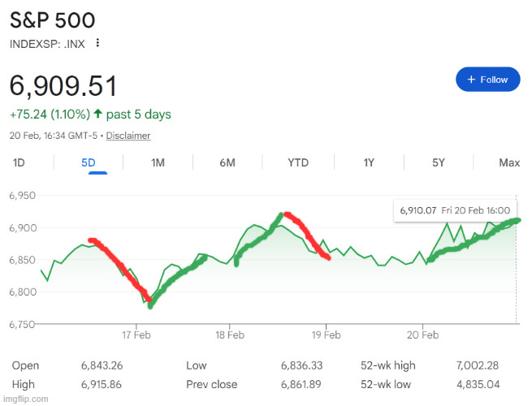Screen dimensions: 532x406
Task: Choose the 5Y time range
Action: [439, 162]
